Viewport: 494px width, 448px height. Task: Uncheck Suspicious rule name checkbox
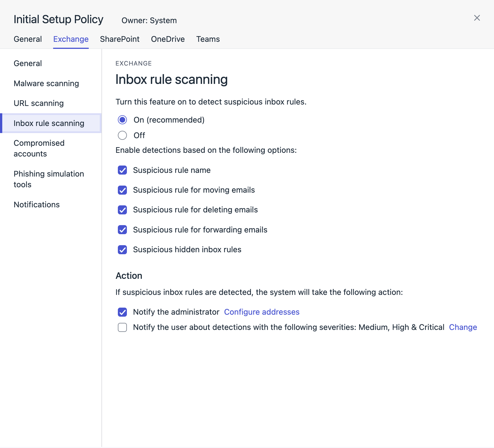click(122, 170)
